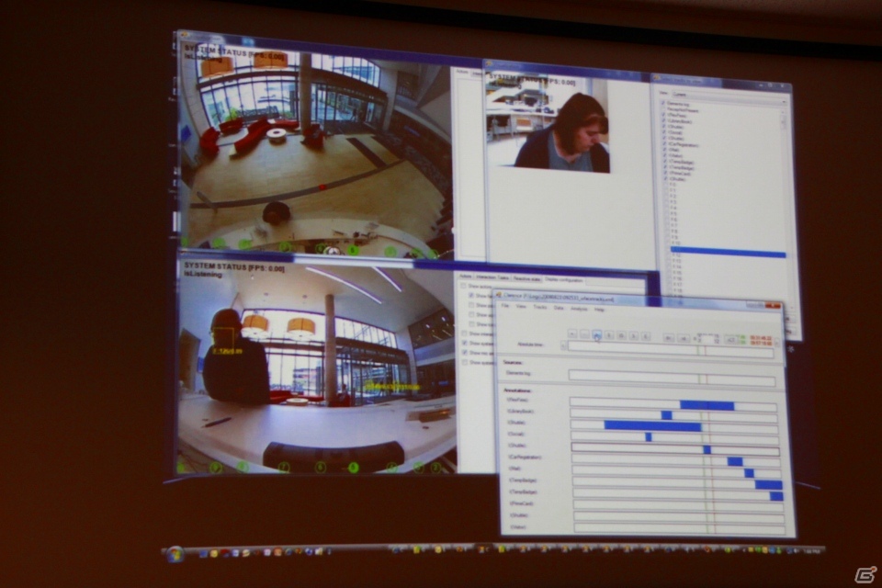The height and width of the screenshot is (588, 882).
Task: Switch to the Display configuration tab
Action: click(563, 279)
